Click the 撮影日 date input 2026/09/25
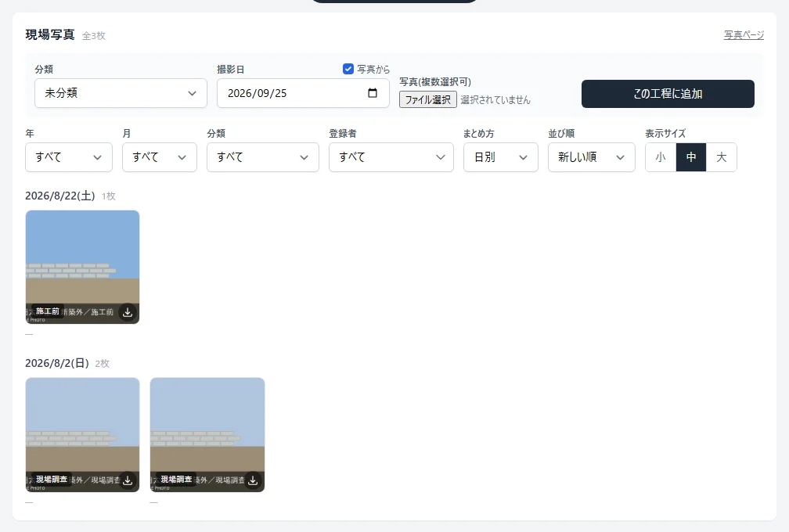This screenshot has height=532, width=789. [x=303, y=93]
